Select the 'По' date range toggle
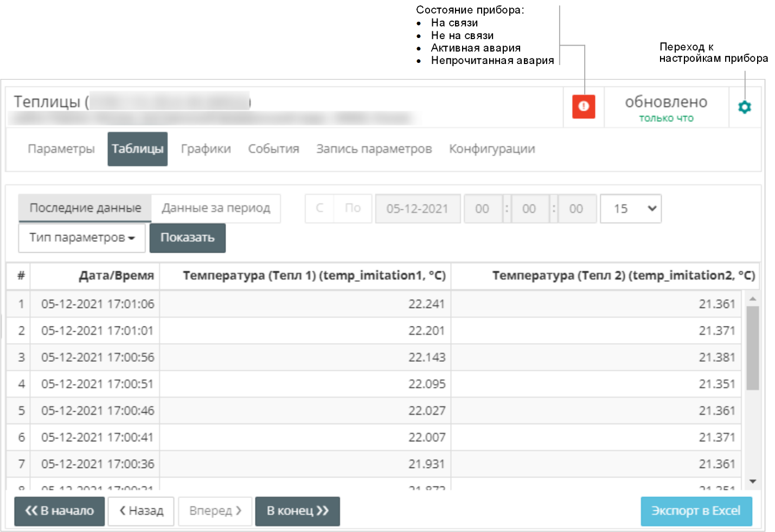The image size is (775, 532). coord(353,208)
